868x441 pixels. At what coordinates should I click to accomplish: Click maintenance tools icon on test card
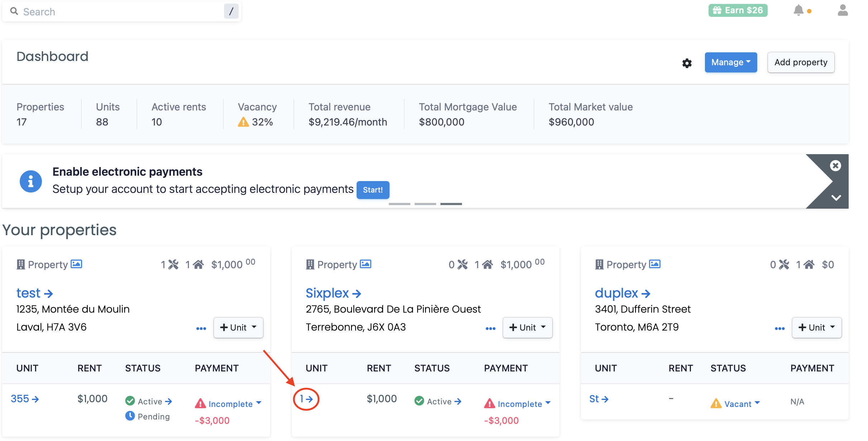173,265
